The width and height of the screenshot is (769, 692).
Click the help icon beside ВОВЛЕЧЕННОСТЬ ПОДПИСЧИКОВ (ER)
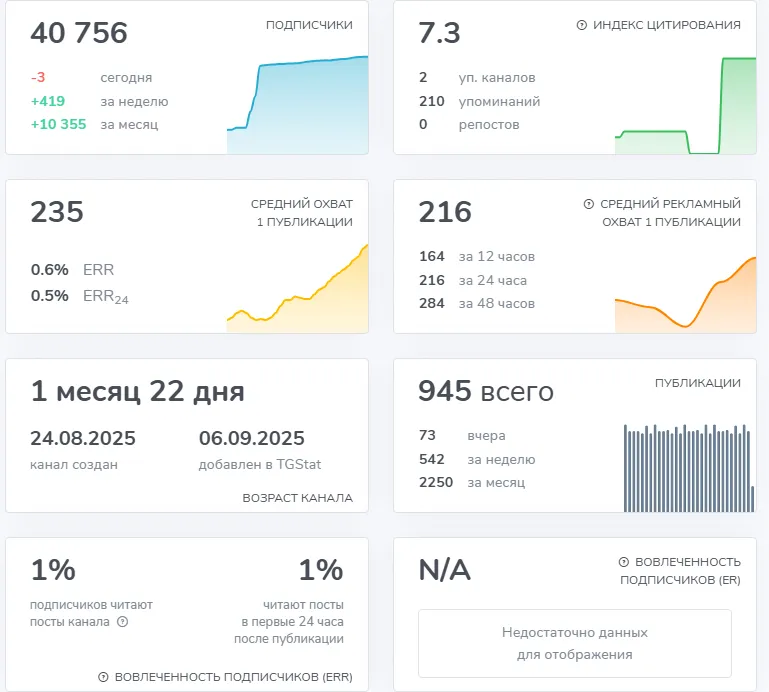(624, 562)
